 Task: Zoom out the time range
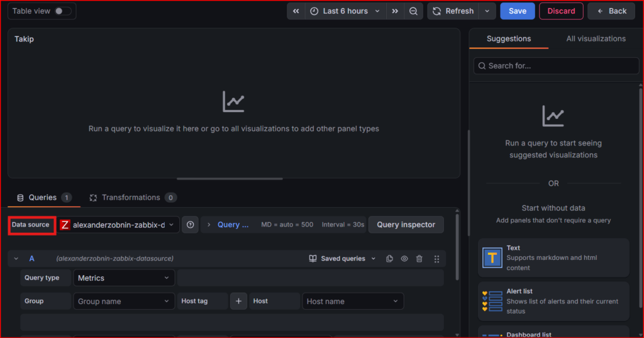(414, 11)
